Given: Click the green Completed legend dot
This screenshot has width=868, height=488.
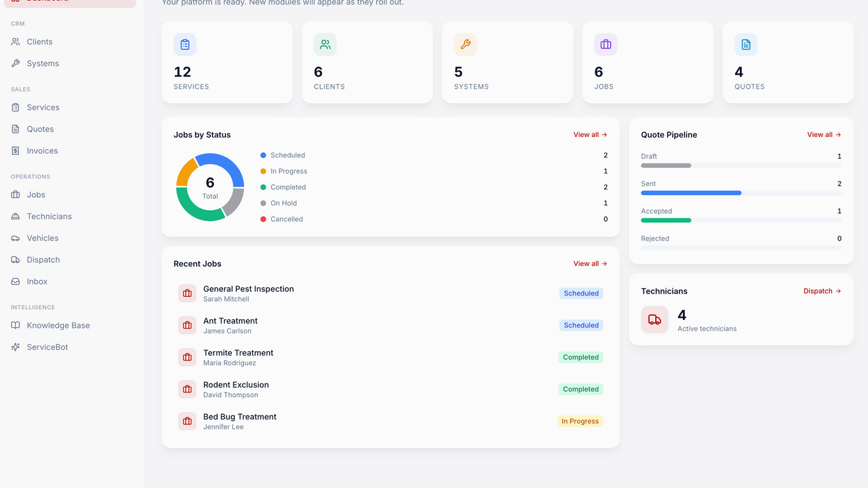Looking at the screenshot, I should tap(263, 187).
